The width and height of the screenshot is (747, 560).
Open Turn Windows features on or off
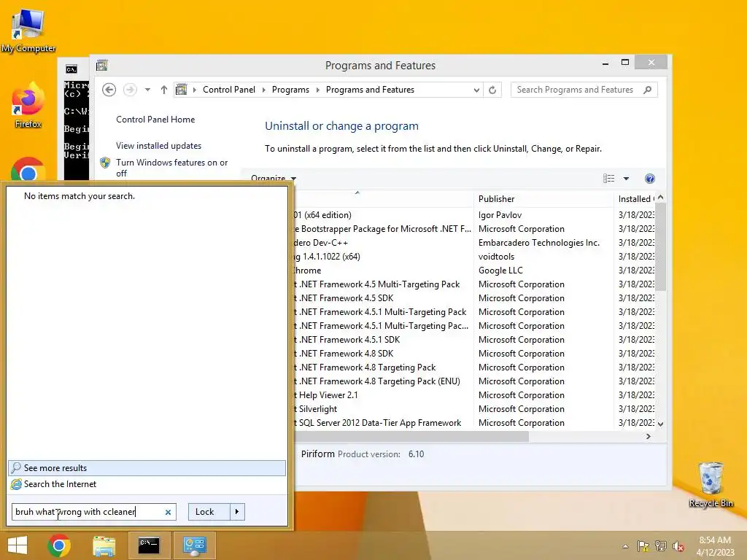[172, 168]
